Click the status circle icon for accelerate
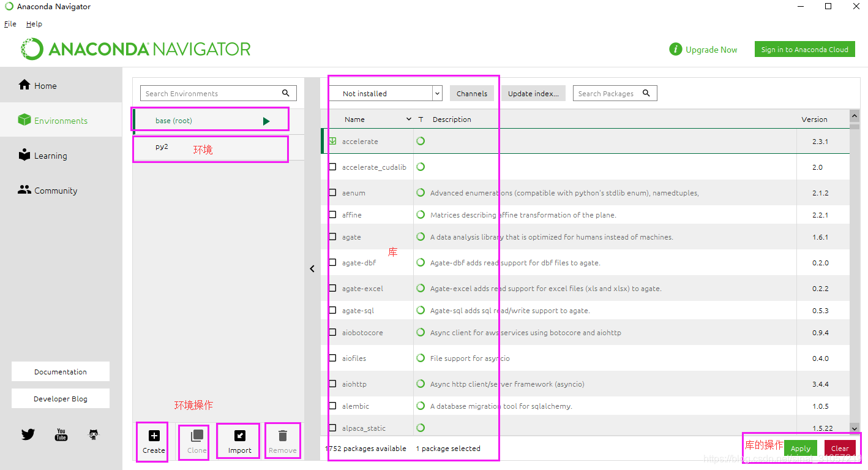Image resolution: width=868 pixels, height=470 pixels. coord(421,141)
